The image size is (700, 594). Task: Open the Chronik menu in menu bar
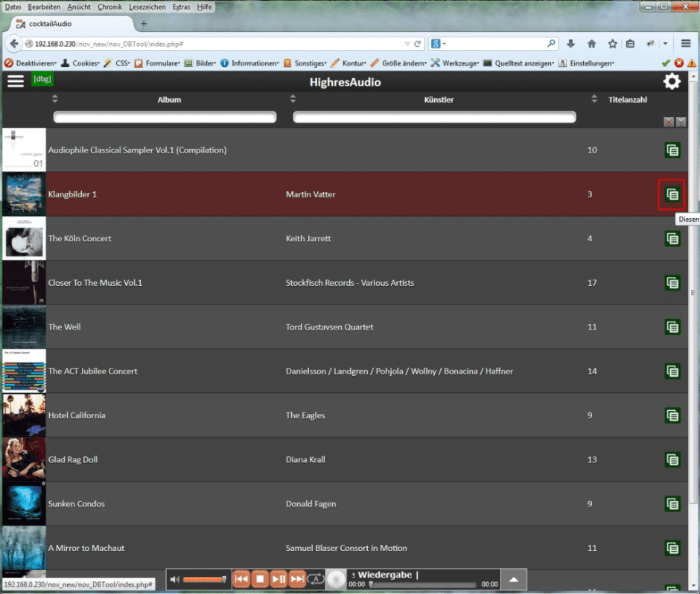pos(109,7)
